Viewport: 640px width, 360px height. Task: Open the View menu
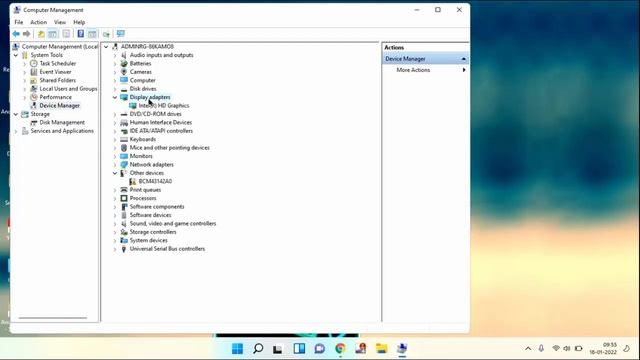tap(60, 22)
